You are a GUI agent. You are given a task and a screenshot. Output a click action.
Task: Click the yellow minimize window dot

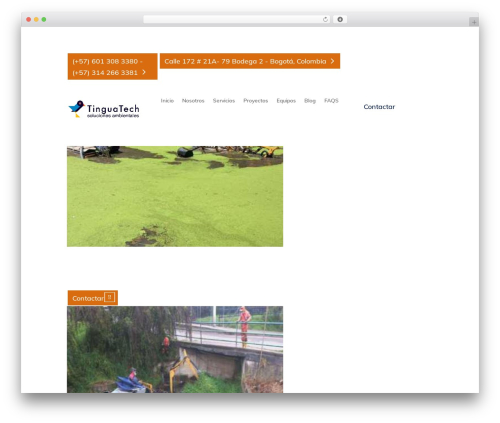pyautogui.click(x=36, y=20)
